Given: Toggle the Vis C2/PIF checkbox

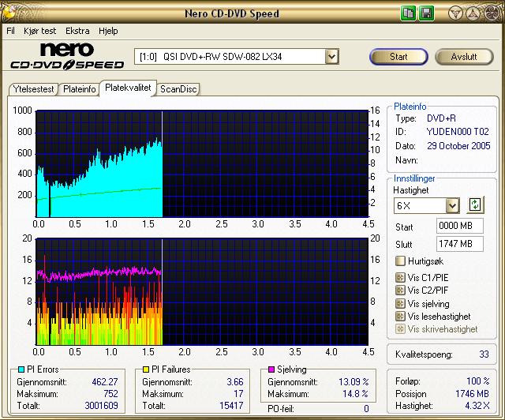Looking at the screenshot, I should (x=400, y=290).
